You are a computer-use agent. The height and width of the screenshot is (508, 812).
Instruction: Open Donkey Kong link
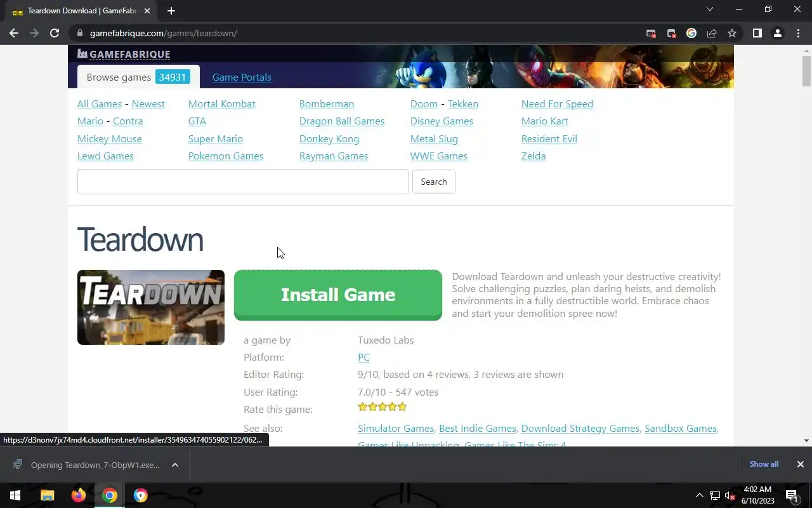tap(329, 139)
